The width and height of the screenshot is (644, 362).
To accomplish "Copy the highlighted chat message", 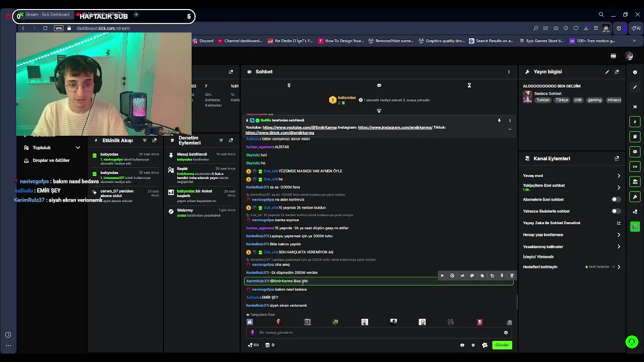I will [x=482, y=276].
